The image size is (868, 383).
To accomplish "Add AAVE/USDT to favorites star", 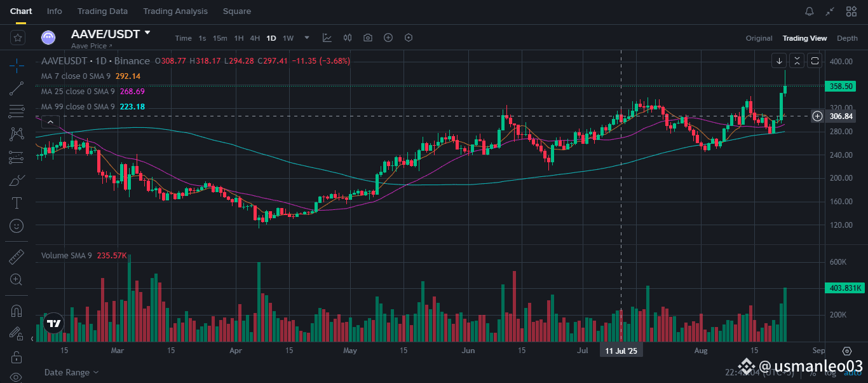I will tap(18, 38).
